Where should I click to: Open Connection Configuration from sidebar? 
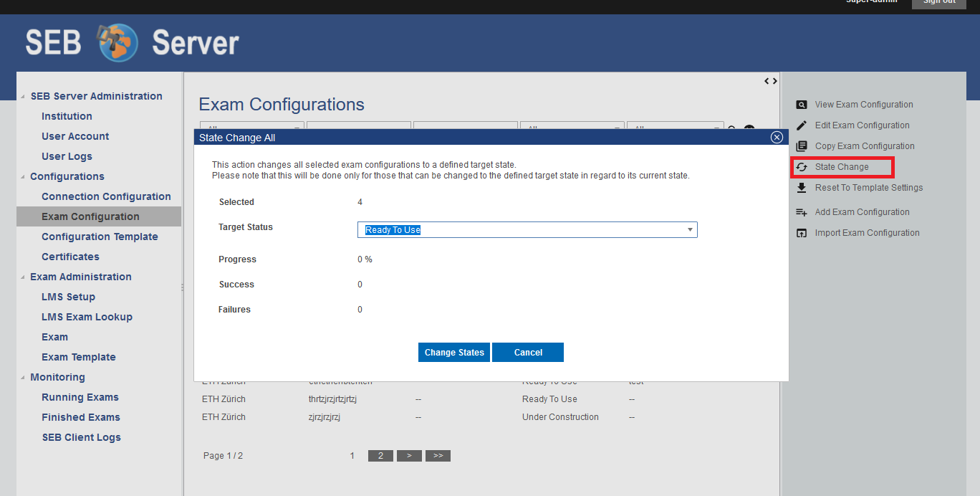[x=106, y=196]
